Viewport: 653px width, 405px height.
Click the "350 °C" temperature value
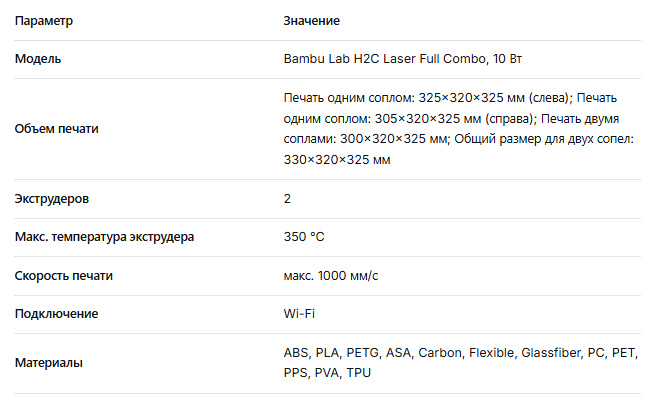click(x=304, y=237)
